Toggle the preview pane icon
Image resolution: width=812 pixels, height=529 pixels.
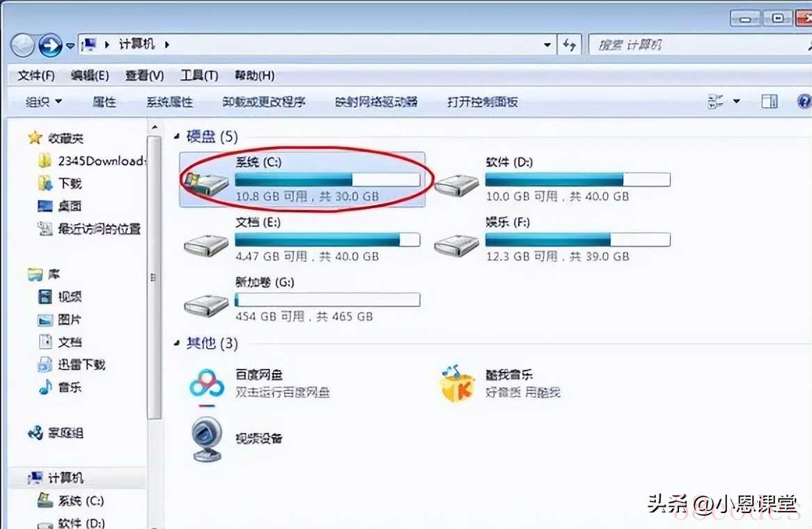pos(769,102)
